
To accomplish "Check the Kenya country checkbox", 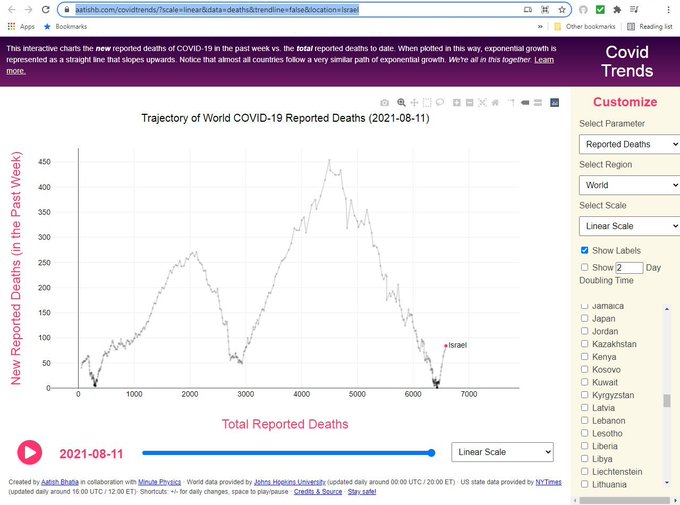I will tap(584, 357).
